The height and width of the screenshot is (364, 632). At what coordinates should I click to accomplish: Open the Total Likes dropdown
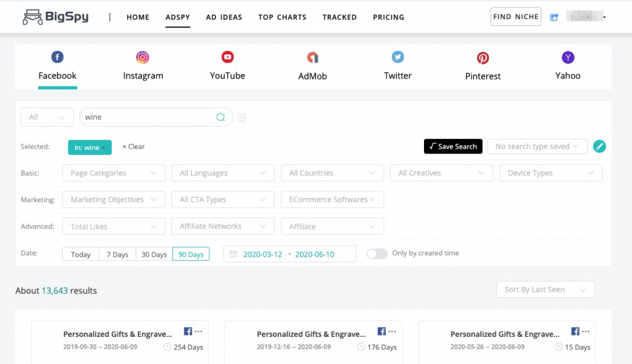(114, 226)
